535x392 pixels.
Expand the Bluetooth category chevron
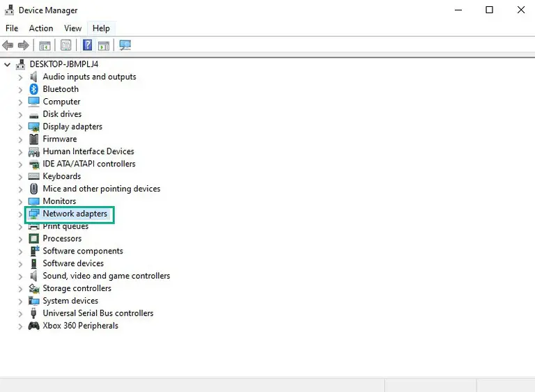pos(20,90)
